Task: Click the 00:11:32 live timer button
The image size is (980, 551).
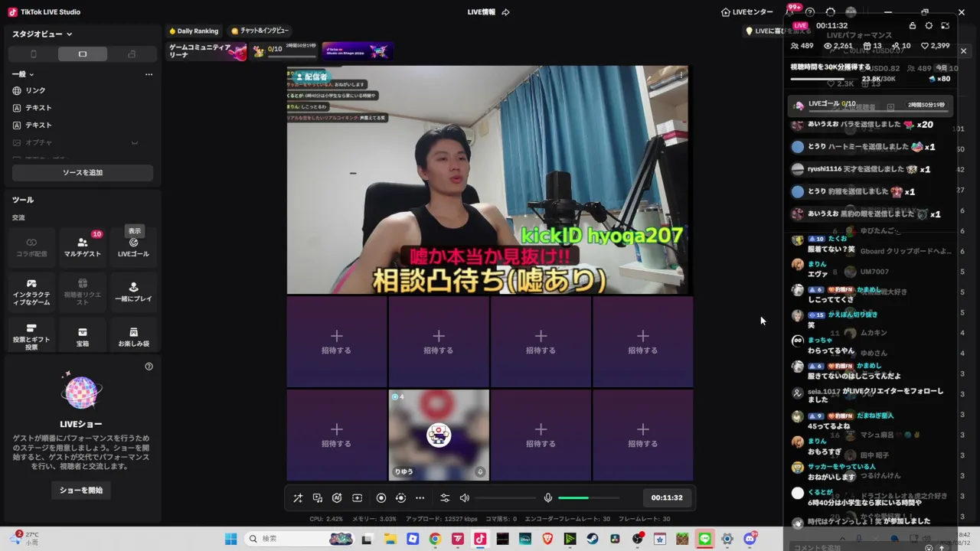Action: tap(667, 498)
